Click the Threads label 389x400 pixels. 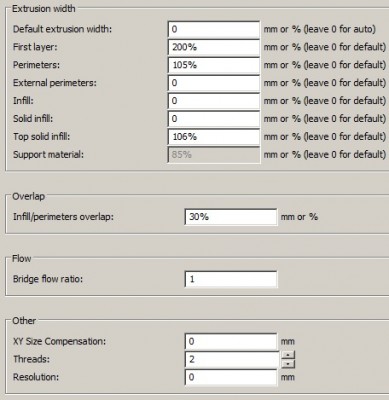click(31, 359)
